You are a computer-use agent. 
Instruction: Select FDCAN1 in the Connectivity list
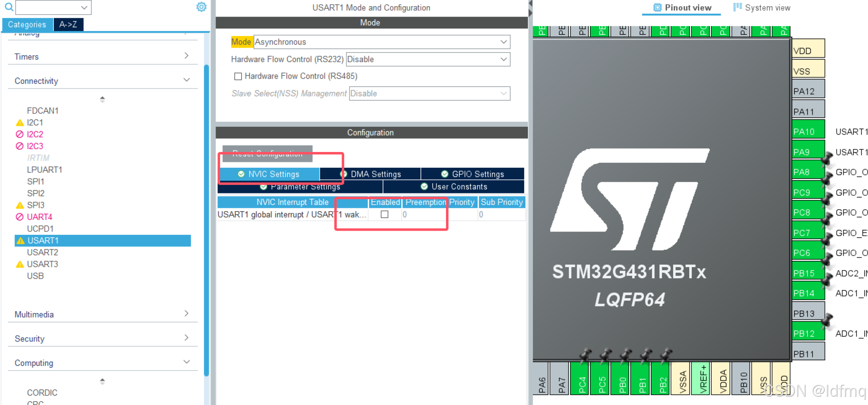point(43,111)
